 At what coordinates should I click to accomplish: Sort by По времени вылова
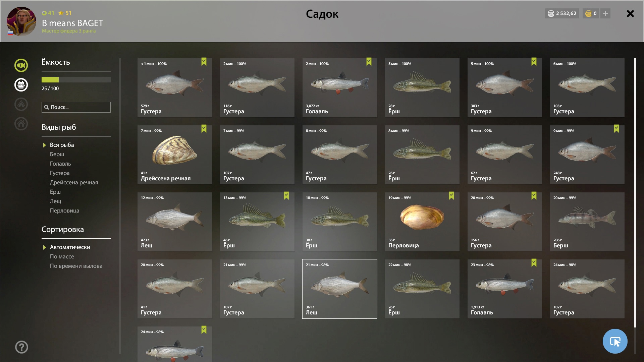coord(76,266)
